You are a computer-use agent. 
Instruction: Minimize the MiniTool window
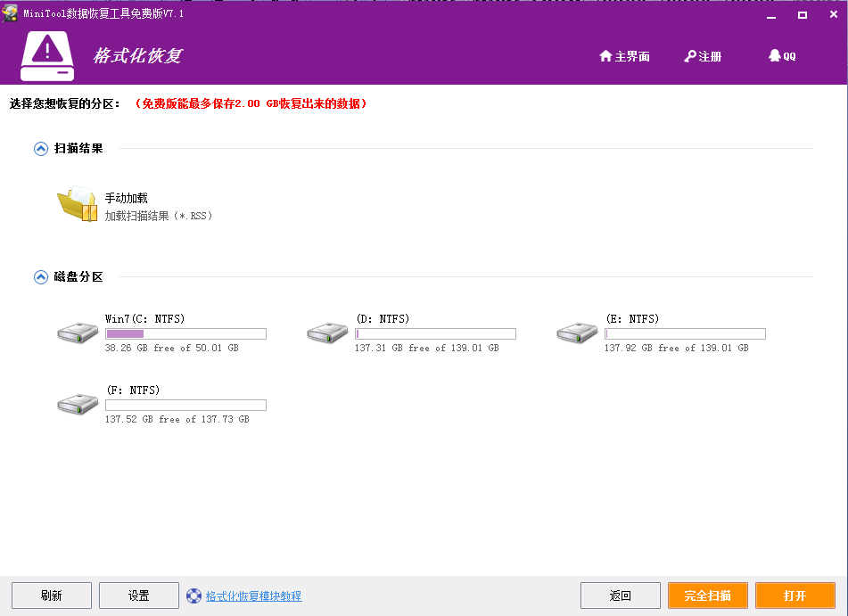[x=771, y=15]
